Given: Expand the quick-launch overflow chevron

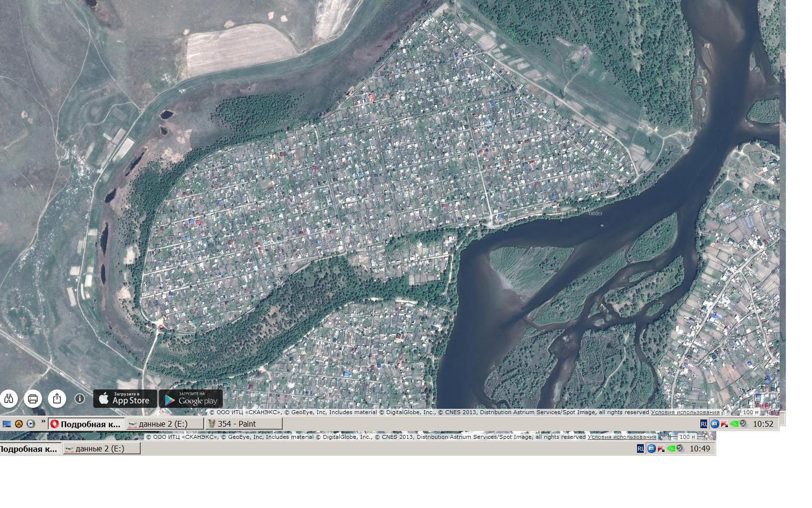Looking at the screenshot, I should click(x=43, y=422).
